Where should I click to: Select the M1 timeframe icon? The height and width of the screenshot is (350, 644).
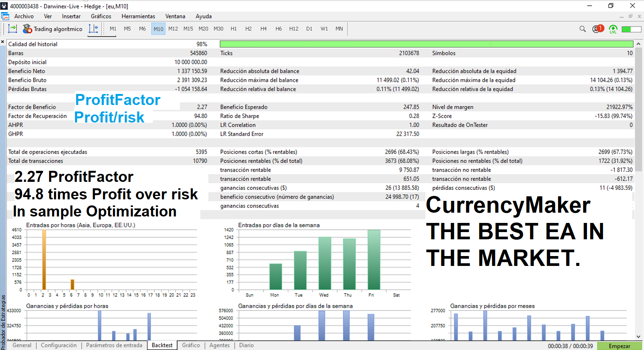113,29
